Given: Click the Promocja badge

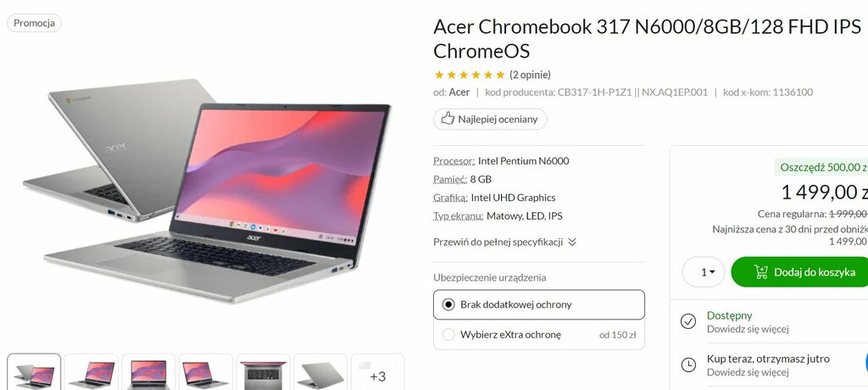Looking at the screenshot, I should [34, 23].
